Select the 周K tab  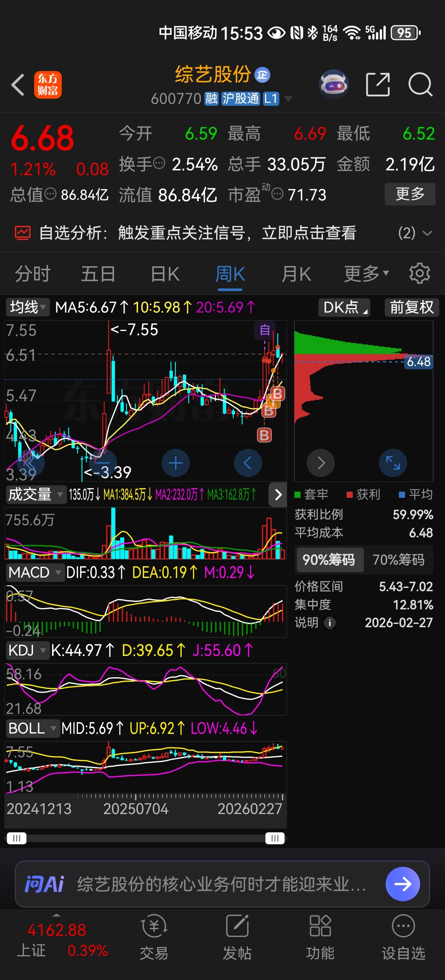tap(230, 274)
